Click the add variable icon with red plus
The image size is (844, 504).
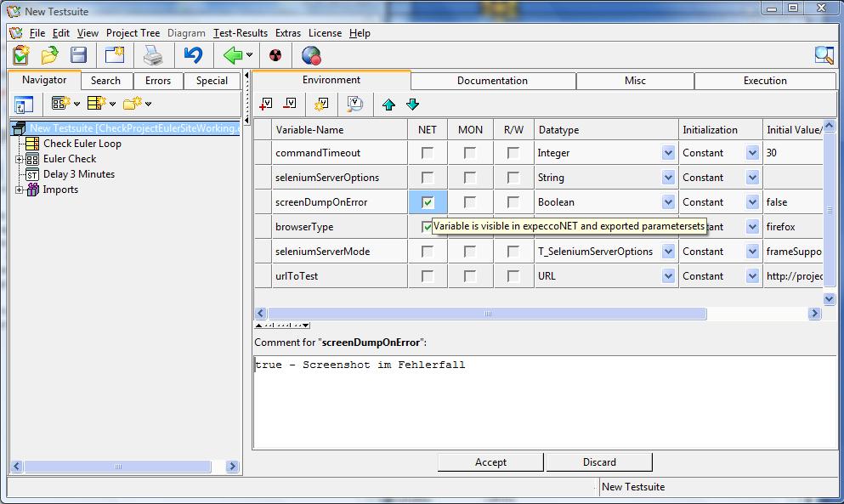pos(266,104)
